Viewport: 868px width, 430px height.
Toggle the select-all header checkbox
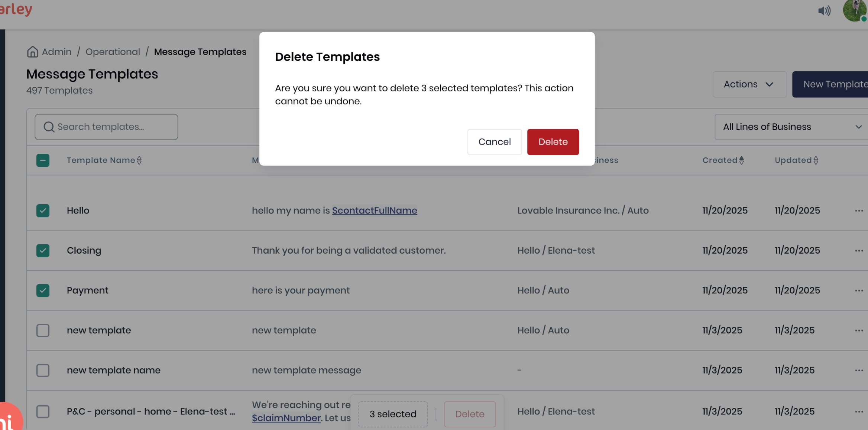click(43, 160)
